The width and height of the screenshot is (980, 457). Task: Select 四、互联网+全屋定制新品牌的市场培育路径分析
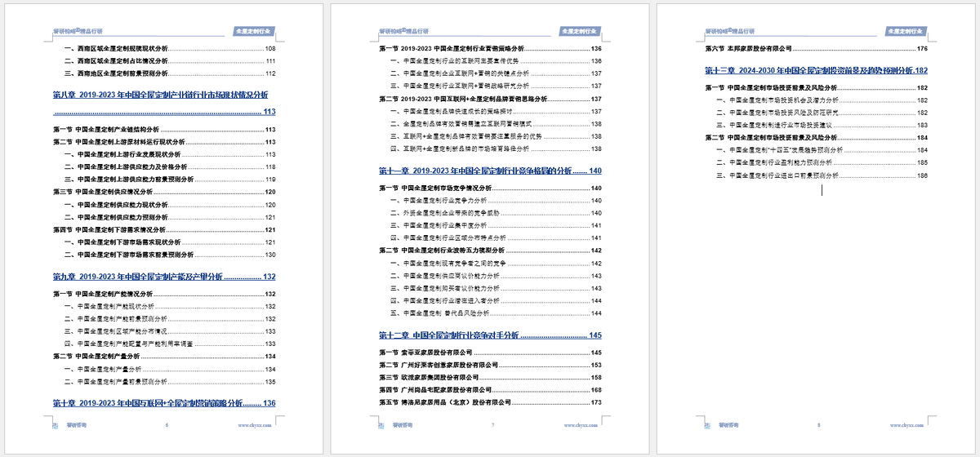[497, 149]
